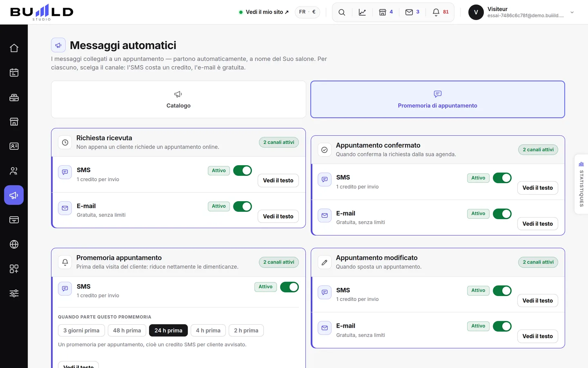Open the Vedi il mio sito link
The height and width of the screenshot is (368, 588).
point(264,12)
